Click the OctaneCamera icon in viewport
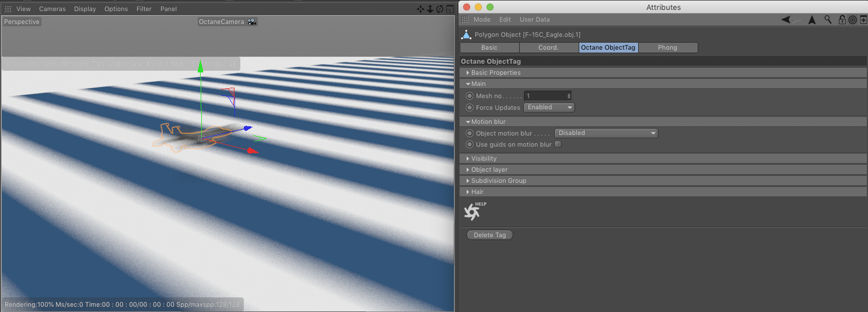This screenshot has width=868, height=312. point(252,22)
